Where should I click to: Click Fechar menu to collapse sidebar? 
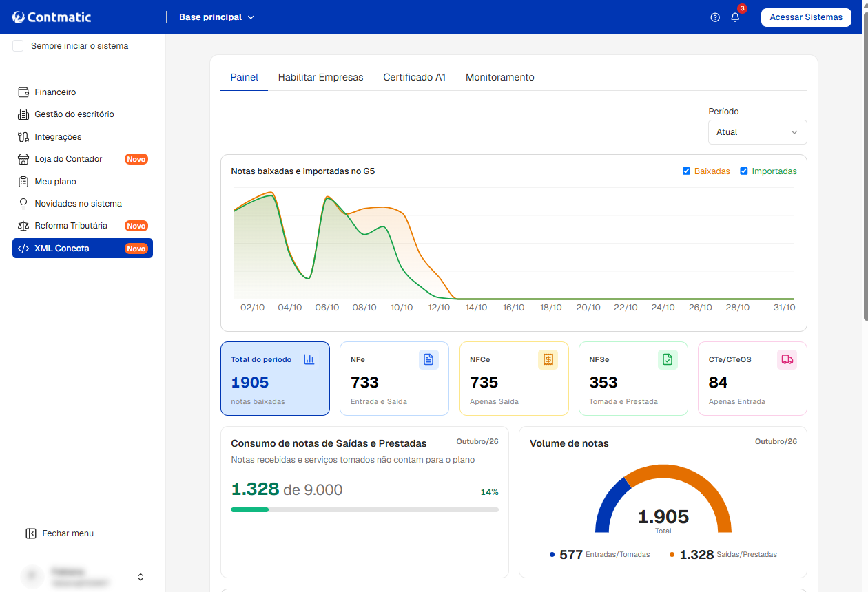tap(59, 533)
